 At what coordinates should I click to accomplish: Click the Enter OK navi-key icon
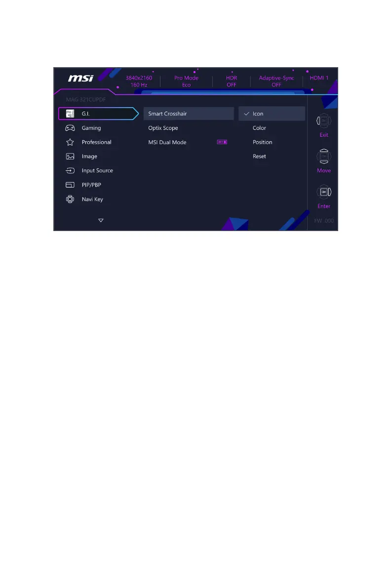click(324, 192)
